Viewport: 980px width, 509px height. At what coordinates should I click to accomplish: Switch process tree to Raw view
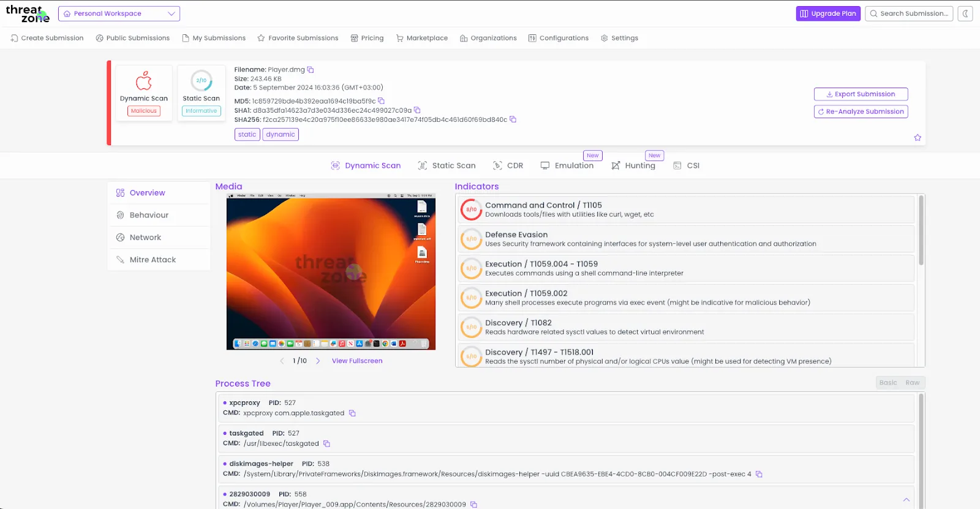click(913, 383)
